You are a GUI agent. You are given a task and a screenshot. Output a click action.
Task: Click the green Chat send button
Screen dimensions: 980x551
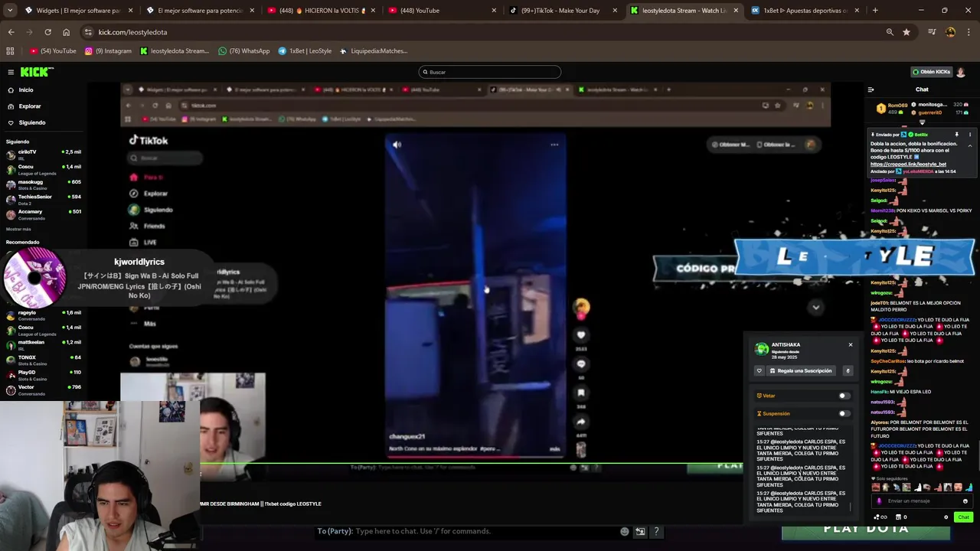pos(963,517)
